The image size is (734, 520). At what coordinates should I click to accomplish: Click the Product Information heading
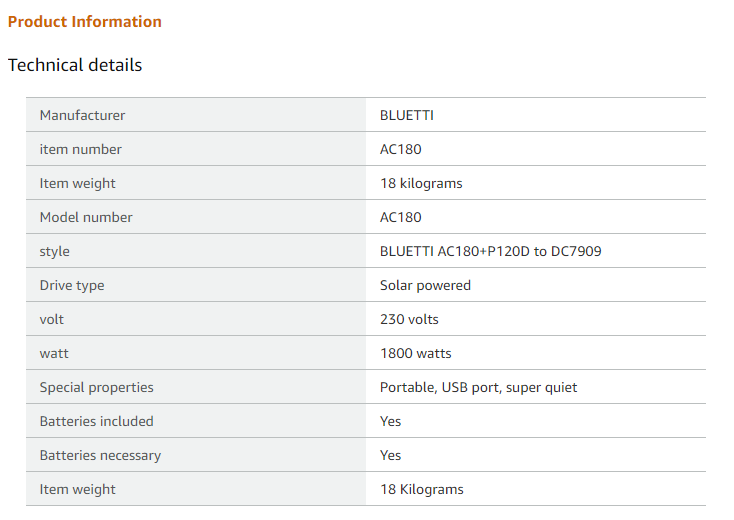click(x=85, y=22)
